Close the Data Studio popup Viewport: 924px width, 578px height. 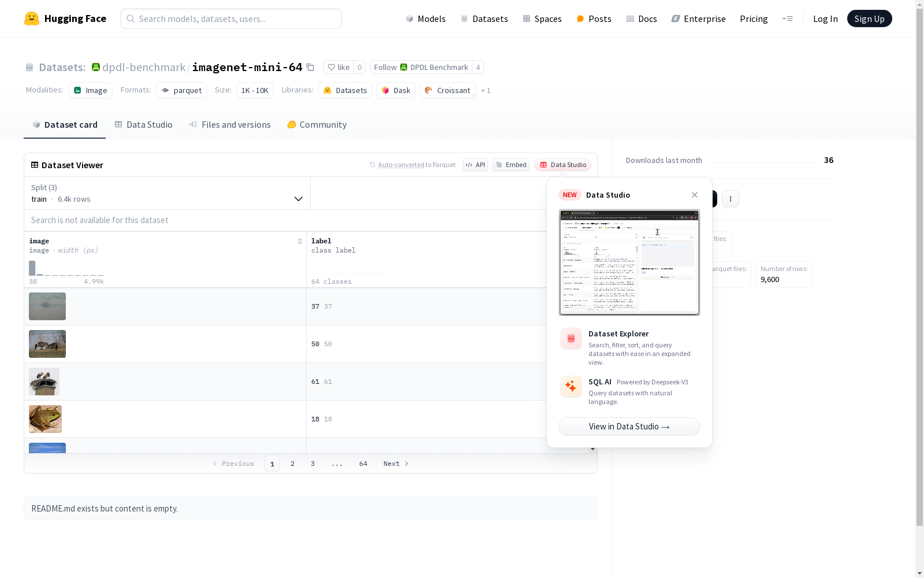695,195
